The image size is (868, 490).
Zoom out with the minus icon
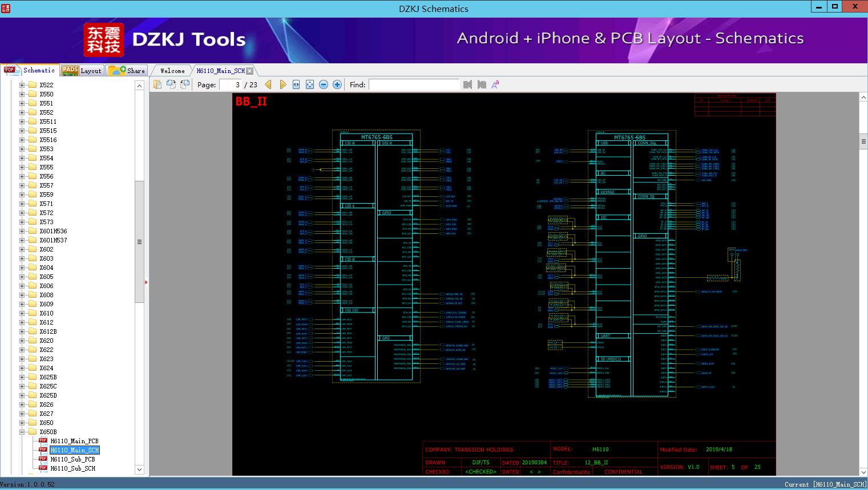(324, 84)
